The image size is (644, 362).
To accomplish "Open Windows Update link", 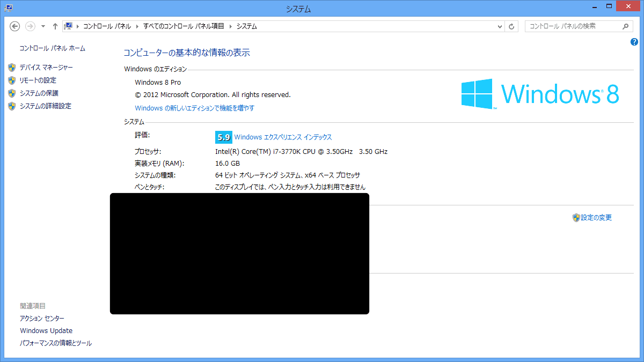I will pyautogui.click(x=46, y=331).
